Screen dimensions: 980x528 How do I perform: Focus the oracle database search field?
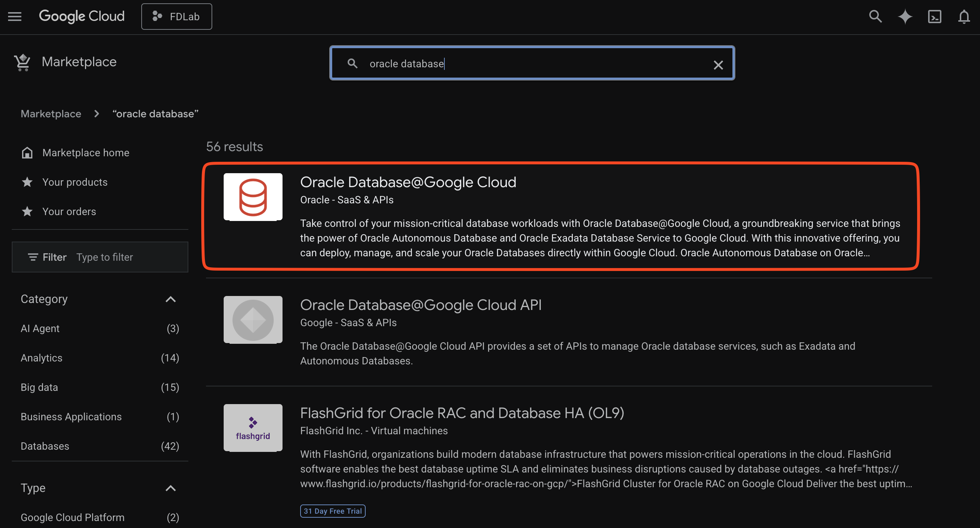point(532,63)
